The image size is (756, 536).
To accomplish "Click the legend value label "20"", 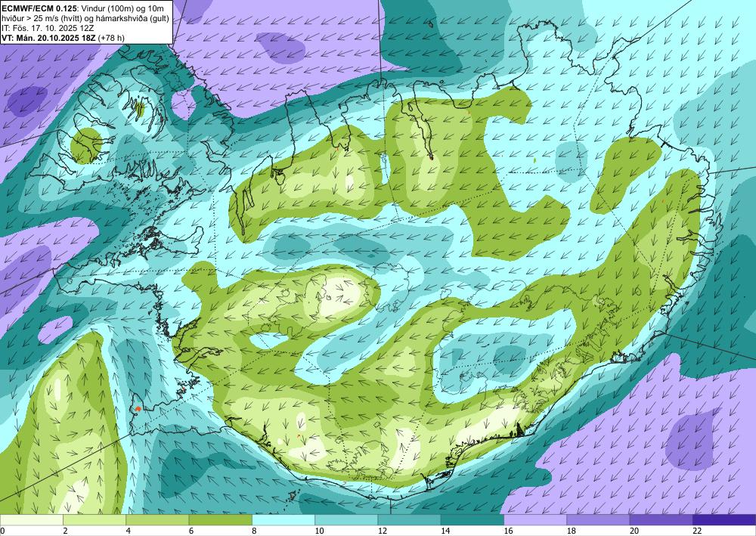I will pos(634,531).
